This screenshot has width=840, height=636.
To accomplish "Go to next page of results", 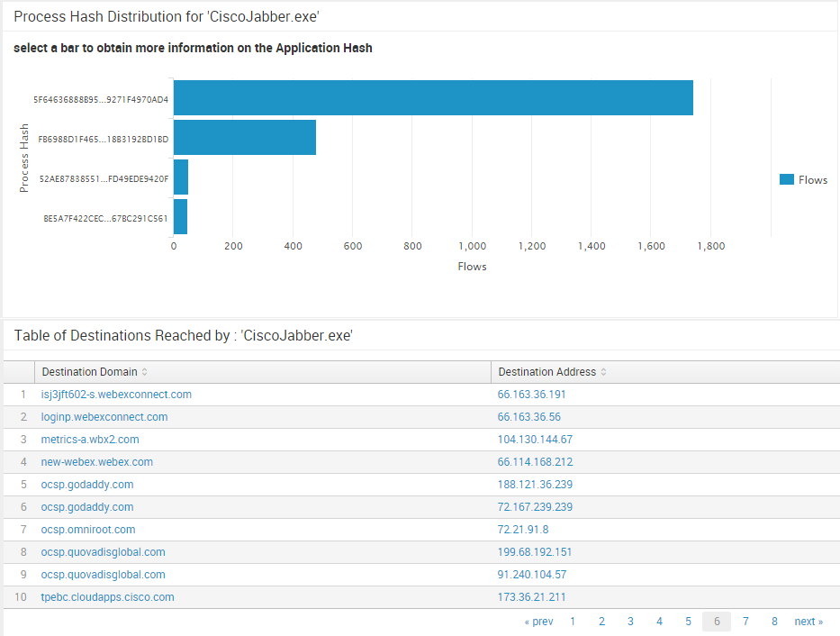I will point(808,622).
